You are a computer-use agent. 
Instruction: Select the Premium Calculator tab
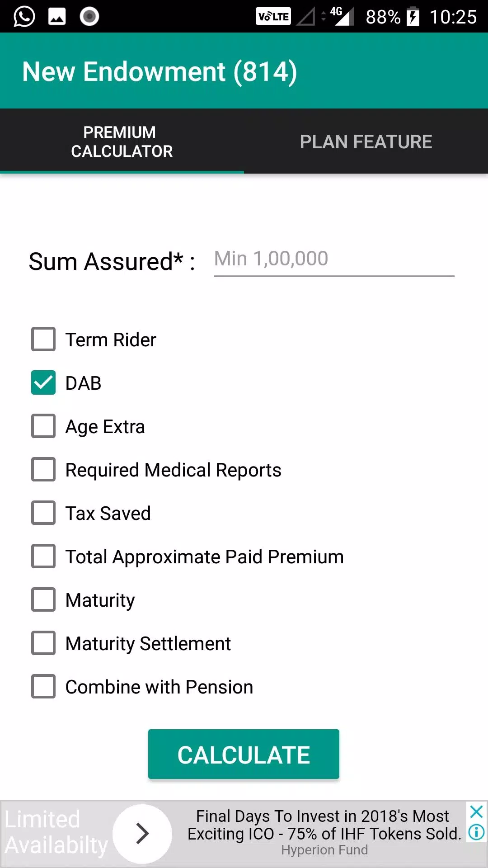pyautogui.click(x=122, y=142)
